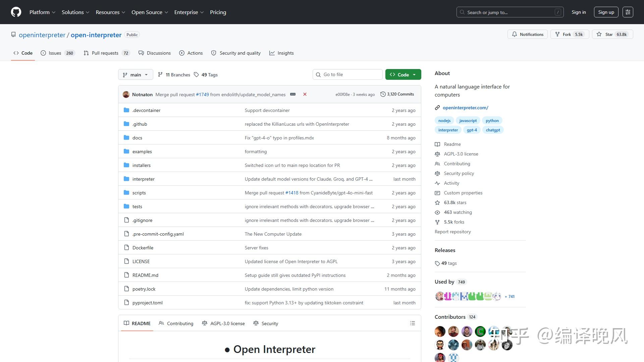
Task: Select the Contributing tab above README
Action: [x=176, y=323]
